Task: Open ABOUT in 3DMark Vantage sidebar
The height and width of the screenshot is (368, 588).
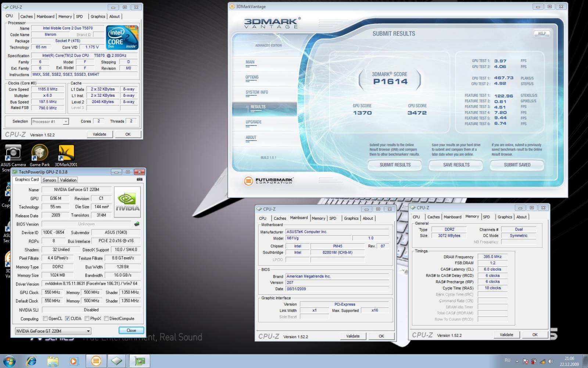Action: (251, 138)
